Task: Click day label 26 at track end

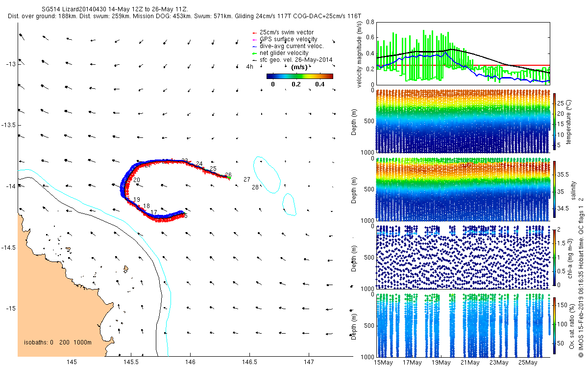Action: [228, 175]
